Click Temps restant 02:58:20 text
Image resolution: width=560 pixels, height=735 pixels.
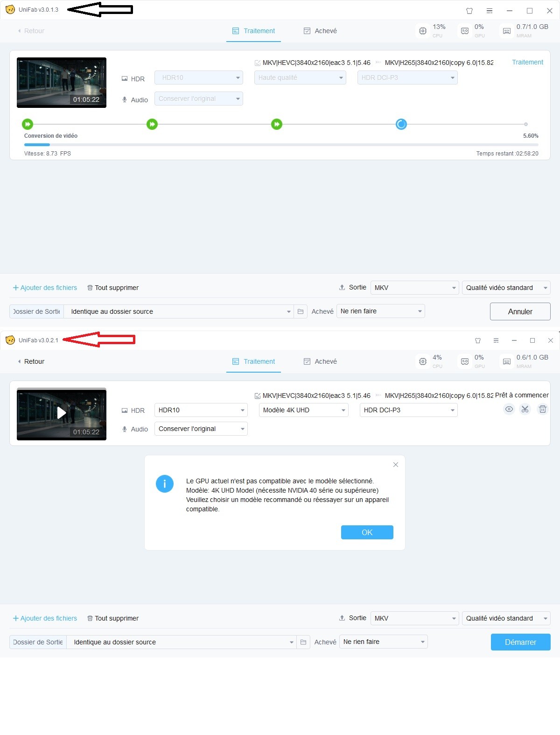pos(507,154)
